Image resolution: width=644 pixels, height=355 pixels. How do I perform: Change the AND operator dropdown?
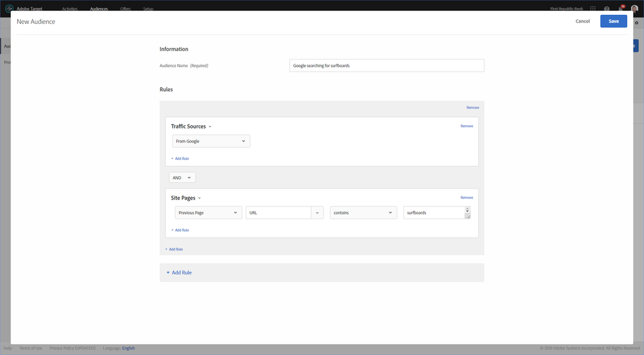182,177
